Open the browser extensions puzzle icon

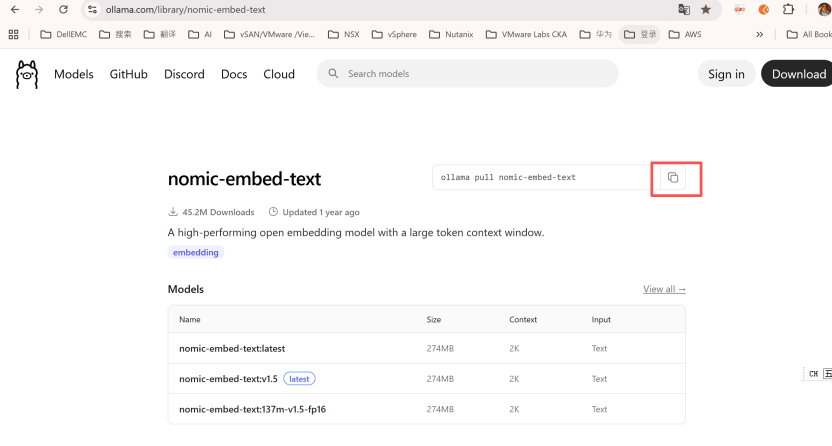pyautogui.click(x=788, y=9)
